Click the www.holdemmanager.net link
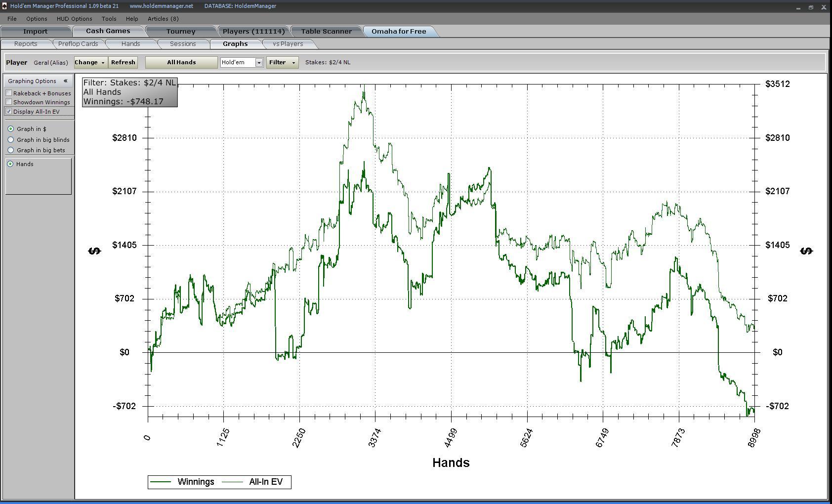 coord(162,6)
